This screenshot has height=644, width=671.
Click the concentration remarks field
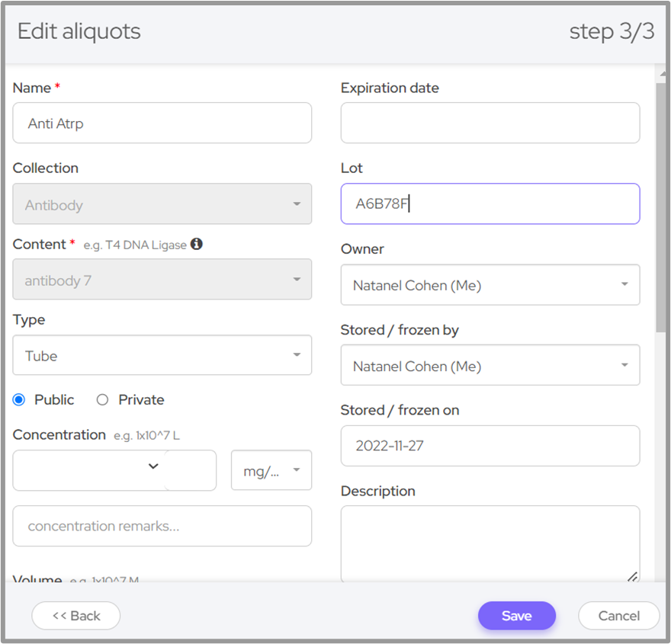click(x=162, y=526)
